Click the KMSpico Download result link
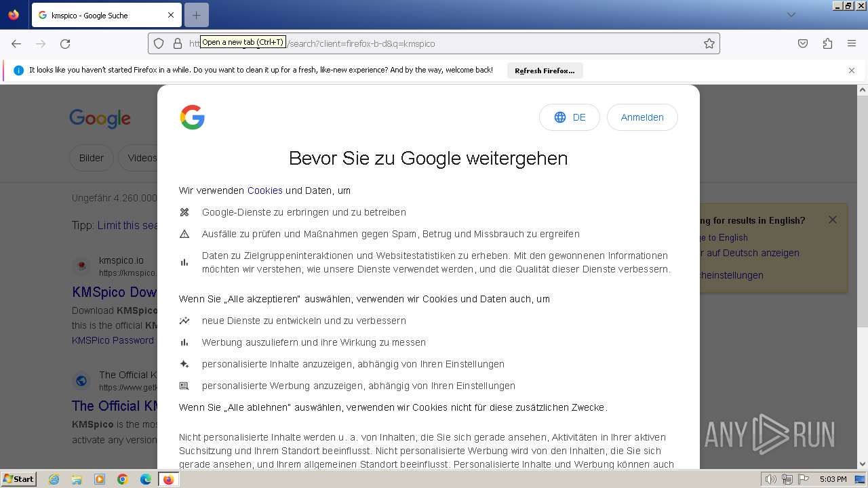 coord(115,292)
